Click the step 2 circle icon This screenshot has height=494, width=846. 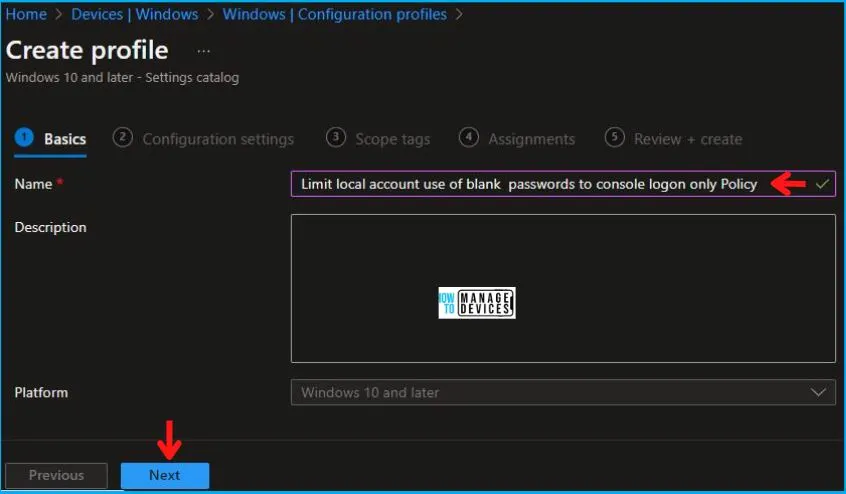coord(122,137)
